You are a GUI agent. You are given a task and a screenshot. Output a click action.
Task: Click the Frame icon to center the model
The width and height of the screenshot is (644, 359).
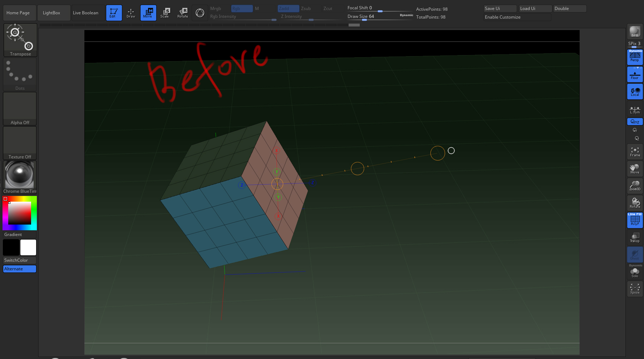pos(635,152)
